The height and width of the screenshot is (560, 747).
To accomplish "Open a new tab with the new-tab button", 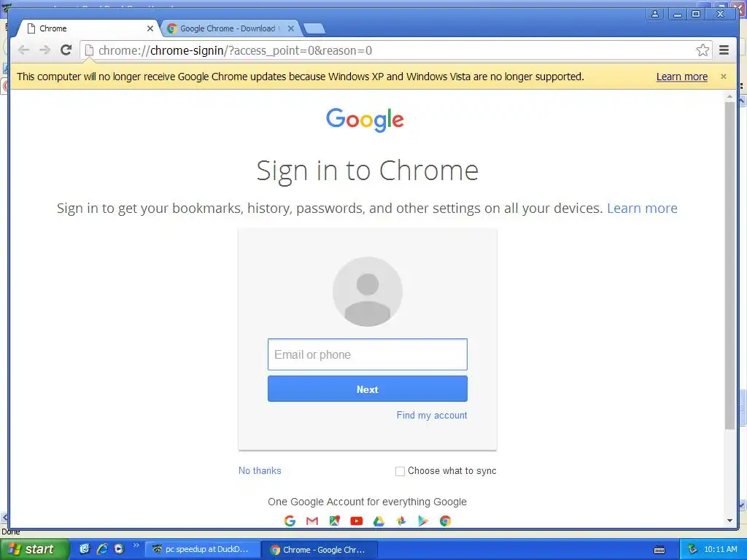I will click(x=314, y=29).
